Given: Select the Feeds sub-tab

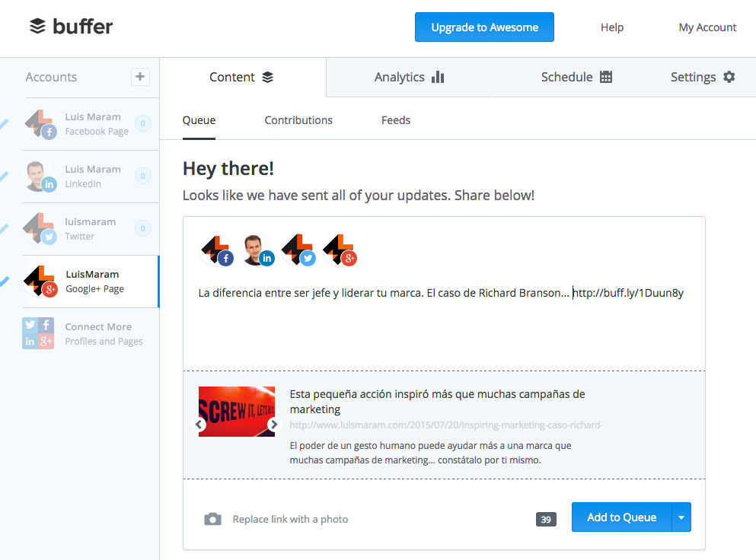Looking at the screenshot, I should pyautogui.click(x=396, y=120).
